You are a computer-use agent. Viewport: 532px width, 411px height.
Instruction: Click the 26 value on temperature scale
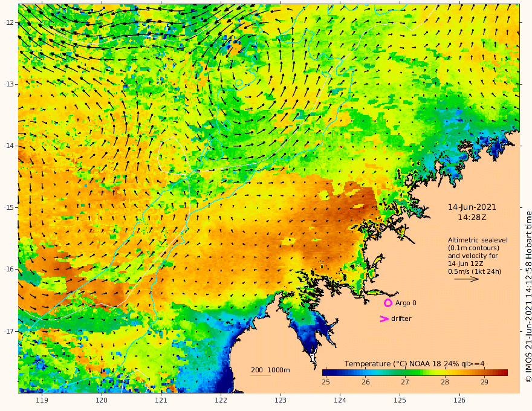pyautogui.click(x=365, y=382)
